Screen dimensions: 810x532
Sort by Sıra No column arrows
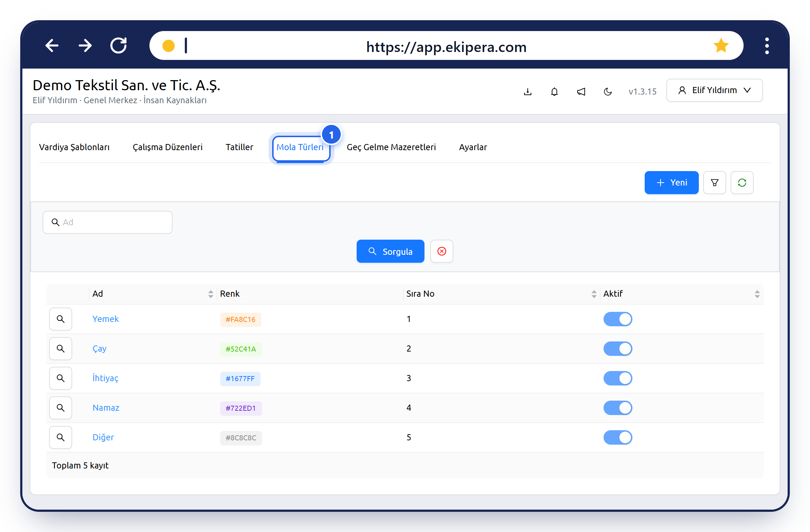594,294
